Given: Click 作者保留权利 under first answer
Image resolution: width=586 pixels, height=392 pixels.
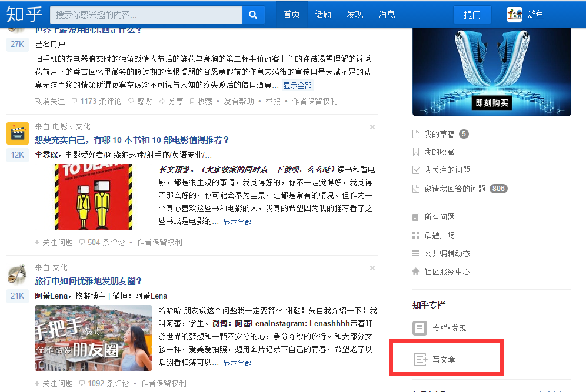Looking at the screenshot, I should pyautogui.click(x=315, y=101).
